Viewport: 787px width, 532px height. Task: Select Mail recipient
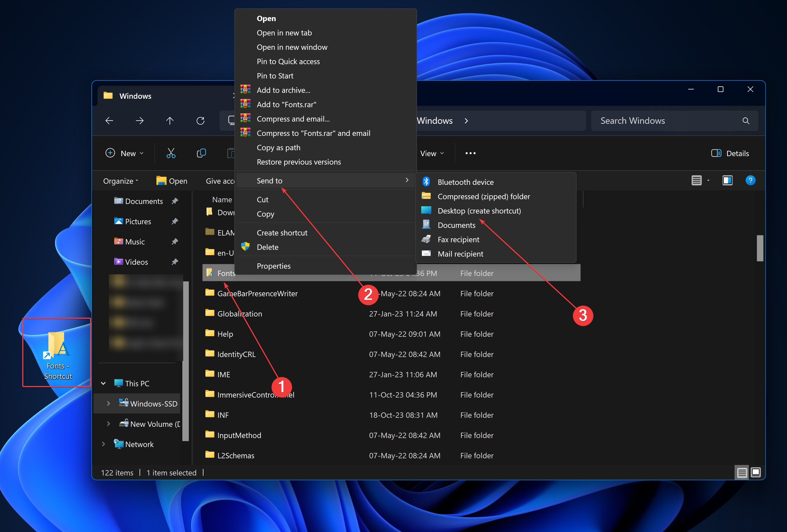coord(496,254)
